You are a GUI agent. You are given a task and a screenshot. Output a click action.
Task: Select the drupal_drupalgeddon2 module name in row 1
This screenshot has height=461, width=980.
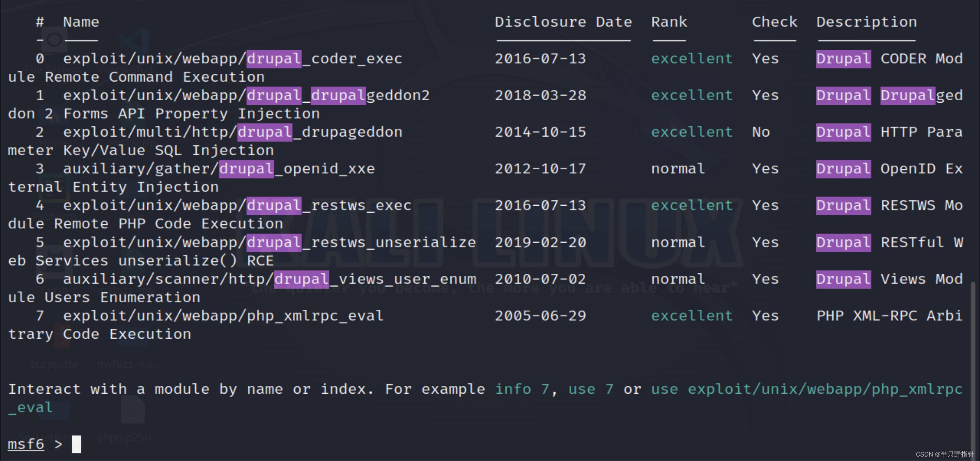(x=338, y=96)
